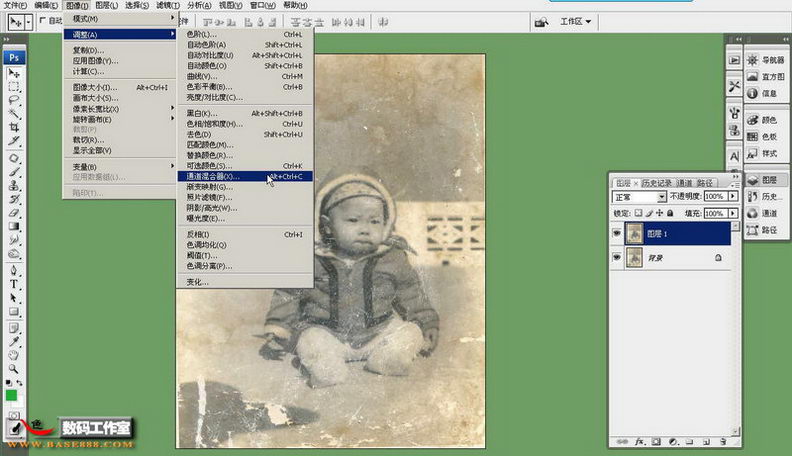Select the Dodge tool
Image resolution: width=792 pixels, height=456 pixels.
click(14, 253)
